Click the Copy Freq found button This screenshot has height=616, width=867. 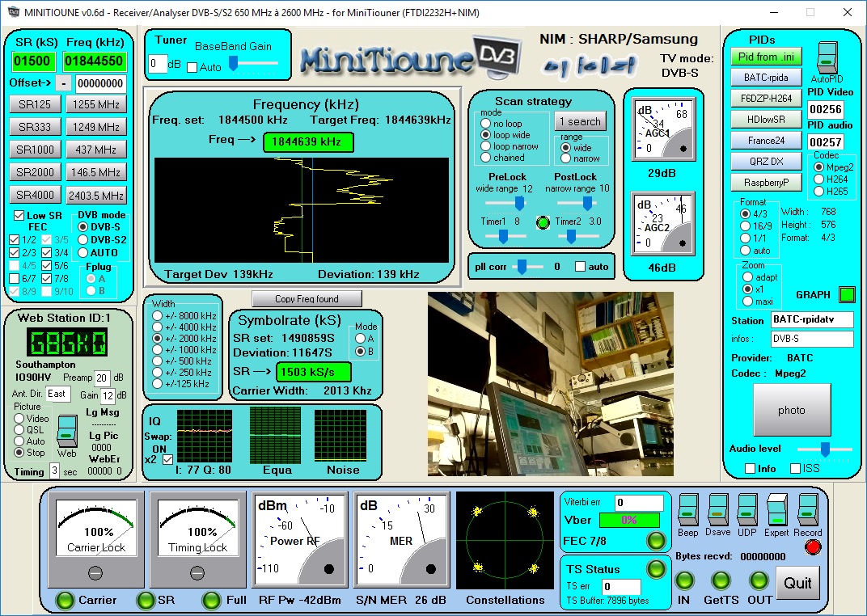coord(307,299)
